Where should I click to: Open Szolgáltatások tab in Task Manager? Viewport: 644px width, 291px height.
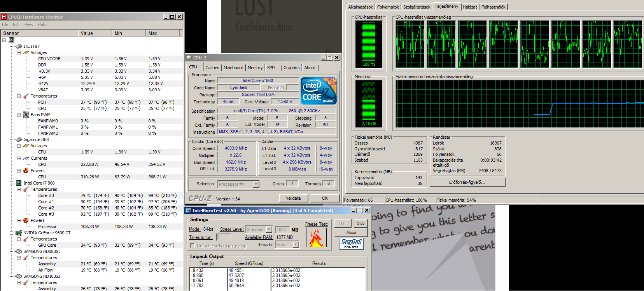417,7
